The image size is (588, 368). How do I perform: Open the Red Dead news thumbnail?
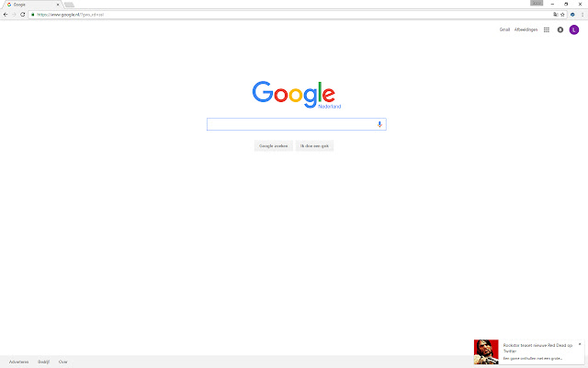pos(486,351)
